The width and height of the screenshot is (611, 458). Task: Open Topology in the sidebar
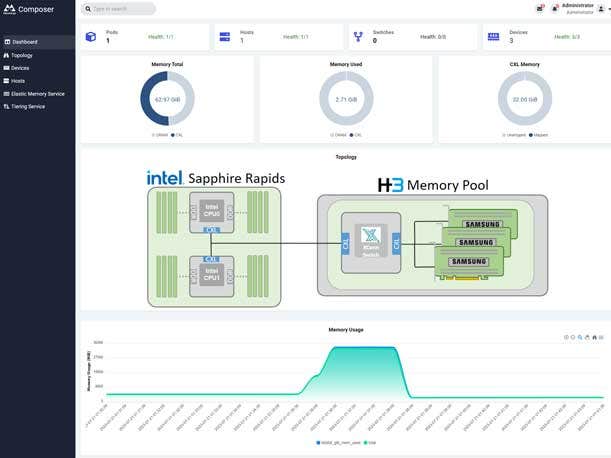tap(21, 55)
